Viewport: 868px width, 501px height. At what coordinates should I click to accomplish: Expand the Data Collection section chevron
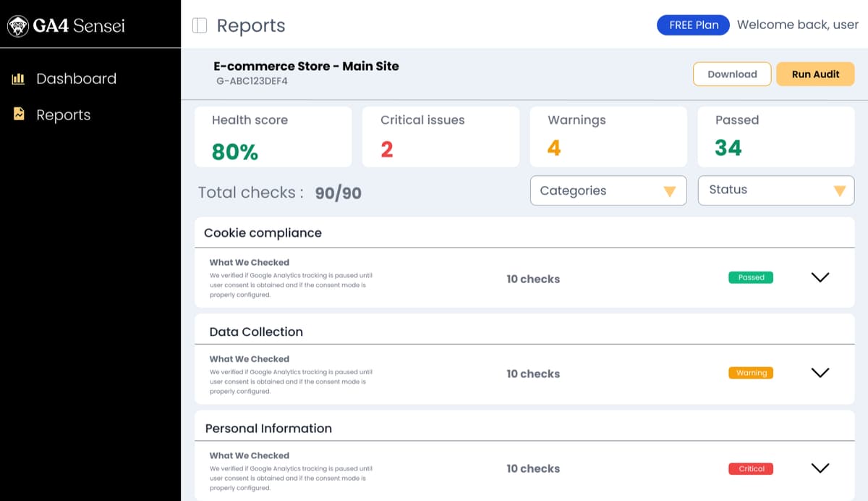point(820,373)
